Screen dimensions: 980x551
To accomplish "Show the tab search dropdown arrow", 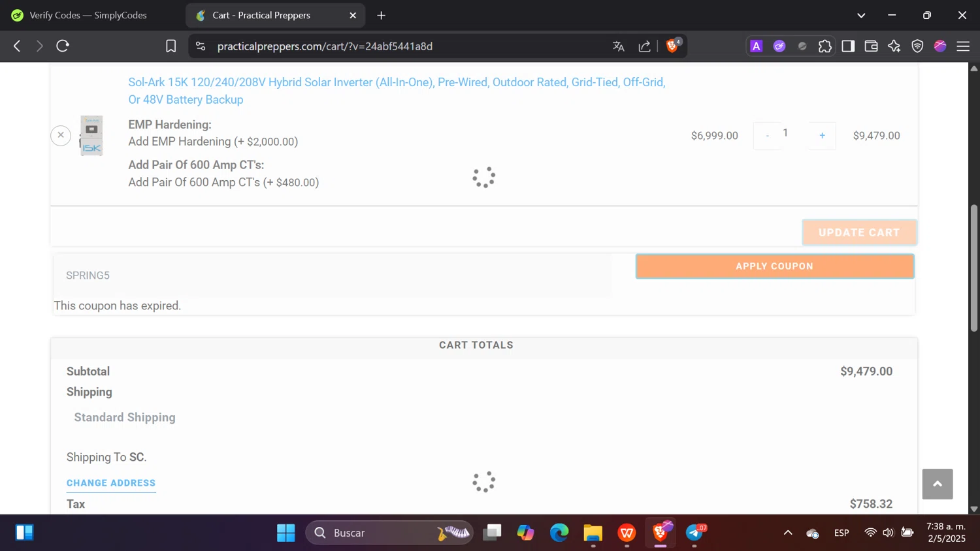I will click(x=861, y=15).
